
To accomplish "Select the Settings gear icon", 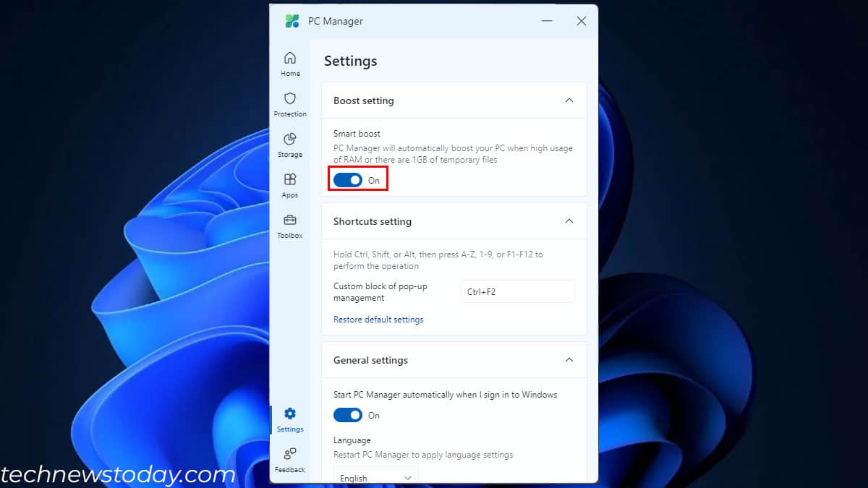I will 290,414.
